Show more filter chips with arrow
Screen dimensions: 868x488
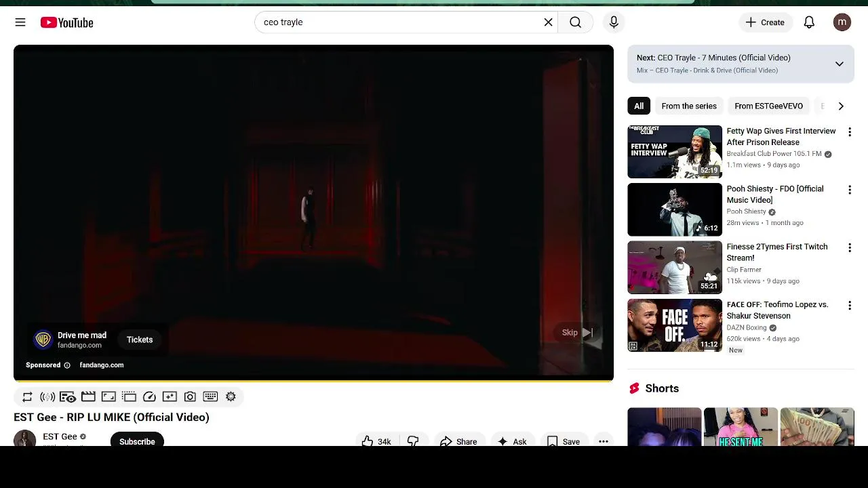coord(841,106)
